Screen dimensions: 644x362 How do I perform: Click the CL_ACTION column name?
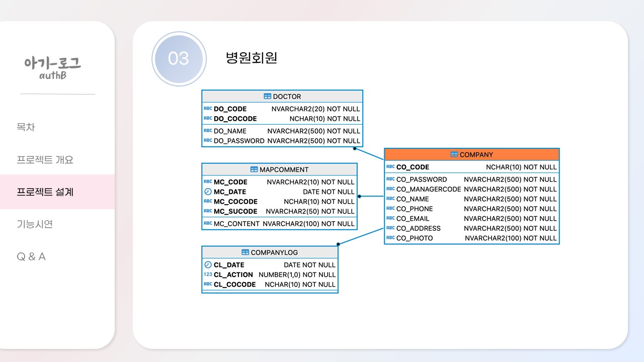pyautogui.click(x=233, y=275)
